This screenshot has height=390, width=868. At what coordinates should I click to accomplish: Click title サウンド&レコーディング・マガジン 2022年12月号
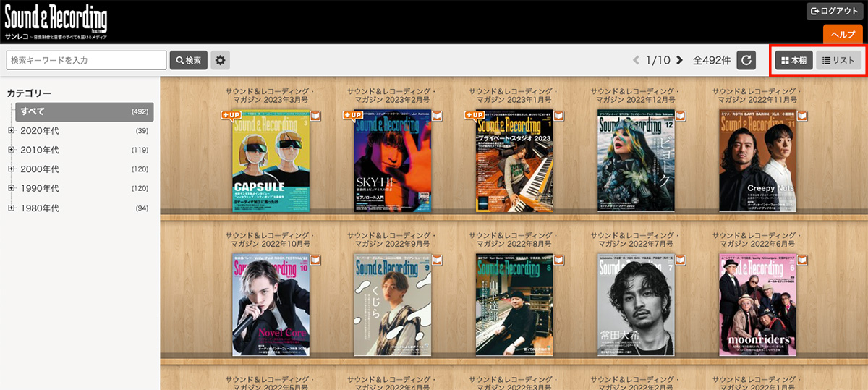(636, 96)
